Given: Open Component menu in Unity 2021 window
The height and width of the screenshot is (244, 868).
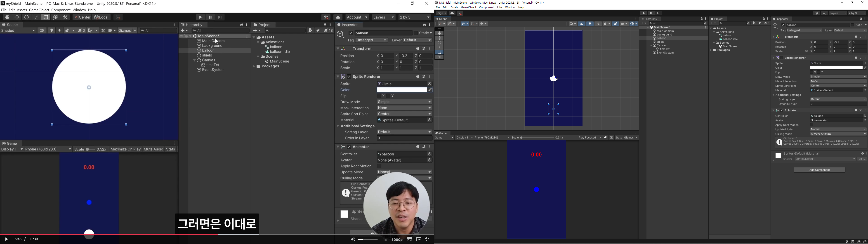Looking at the screenshot, I should (x=486, y=7).
